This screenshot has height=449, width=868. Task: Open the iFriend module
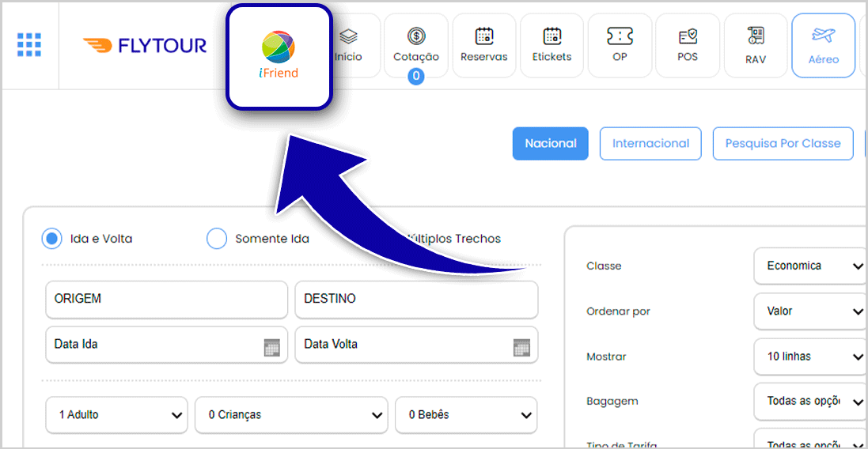(x=279, y=56)
